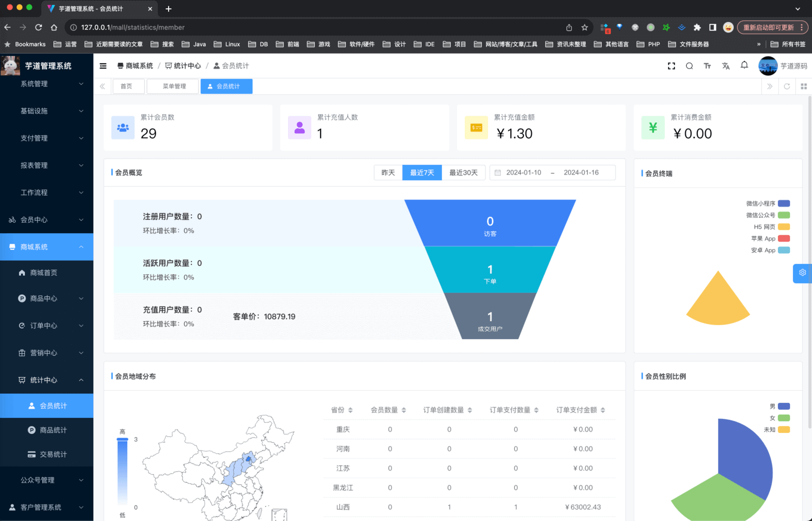This screenshot has width=812, height=521.
Task: Open the floating settings gear button
Action: click(x=802, y=273)
